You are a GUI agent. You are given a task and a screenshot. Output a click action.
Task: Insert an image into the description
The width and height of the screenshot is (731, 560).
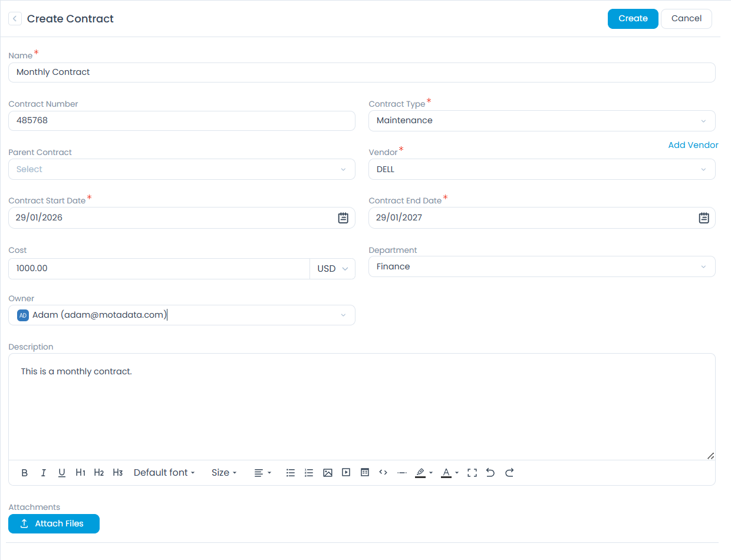[328, 472]
